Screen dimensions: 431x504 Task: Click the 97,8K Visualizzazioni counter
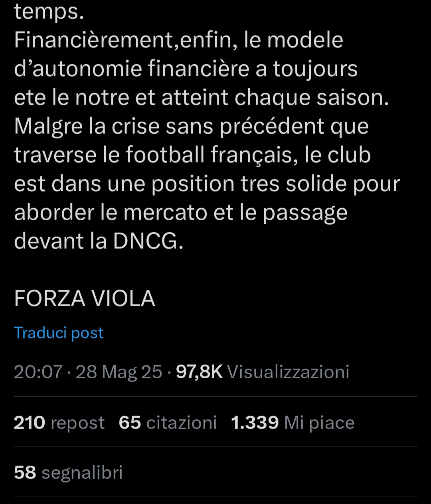[x=263, y=372]
